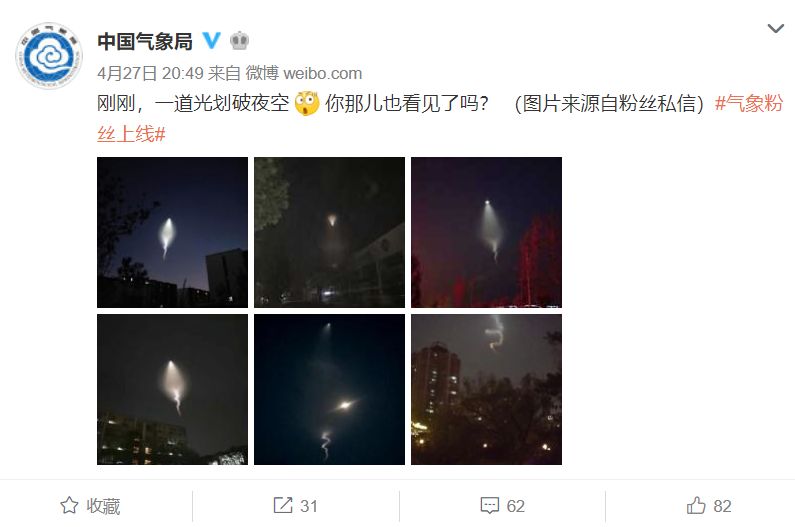Click the crown membership badge icon
Image resolution: width=795 pixels, height=527 pixels.
239,41
